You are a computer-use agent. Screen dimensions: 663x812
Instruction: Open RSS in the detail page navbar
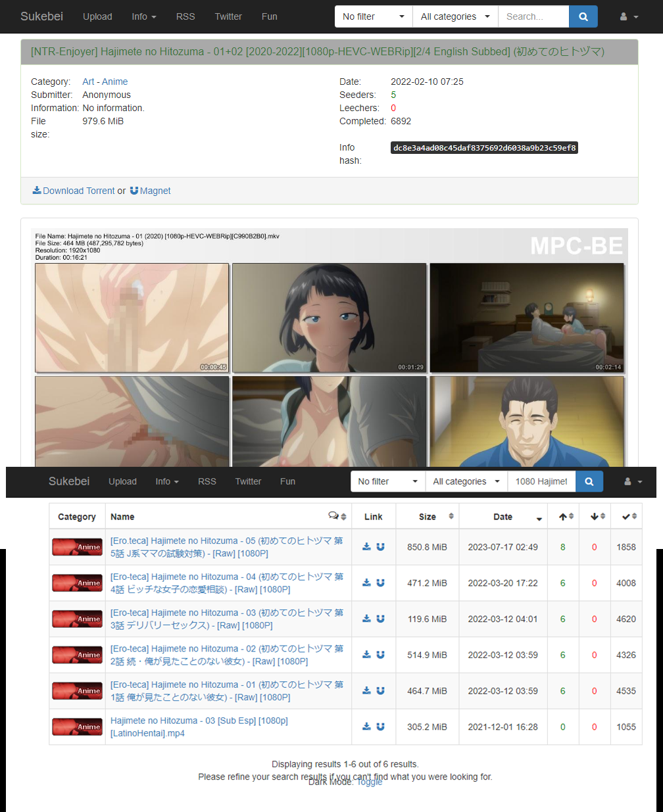coord(185,16)
